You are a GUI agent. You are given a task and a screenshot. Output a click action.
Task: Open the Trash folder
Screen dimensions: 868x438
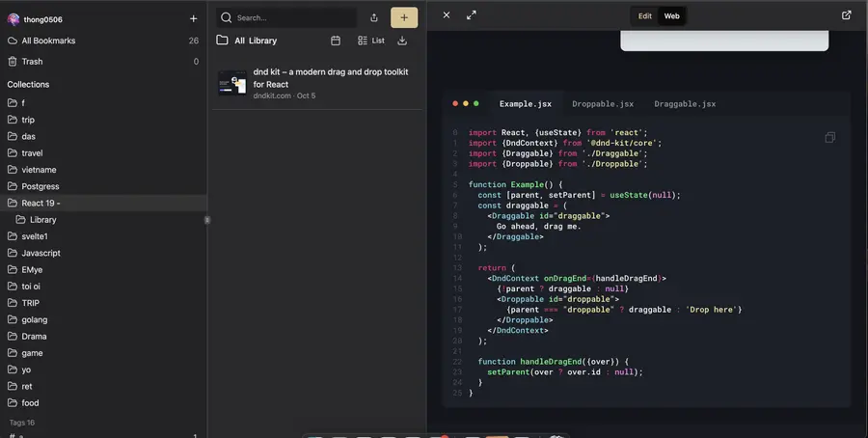point(103,62)
